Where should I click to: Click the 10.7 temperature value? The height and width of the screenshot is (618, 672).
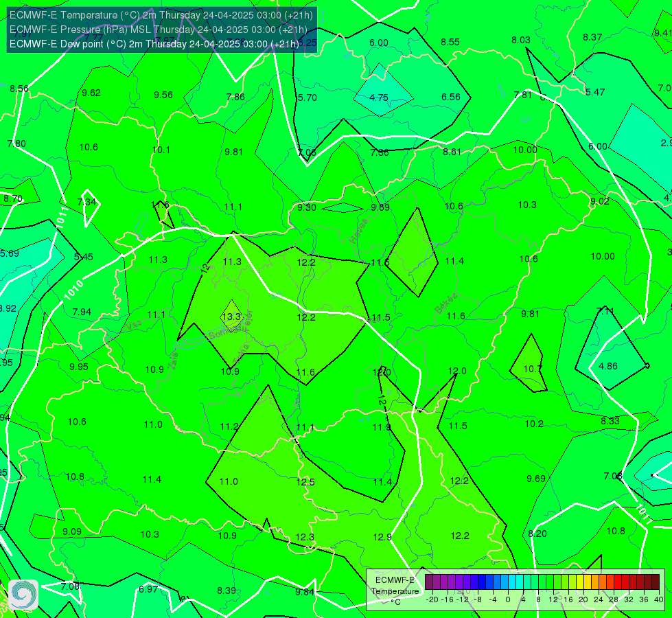(533, 369)
